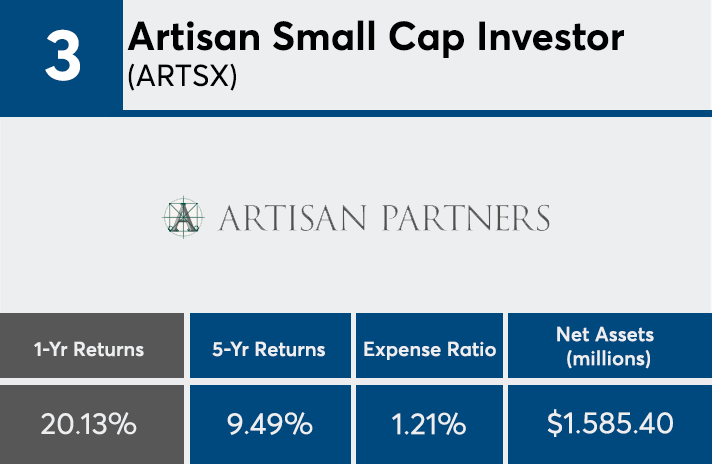712x464 pixels.
Task: Click the blue rank number 3 badge
Action: point(61,57)
